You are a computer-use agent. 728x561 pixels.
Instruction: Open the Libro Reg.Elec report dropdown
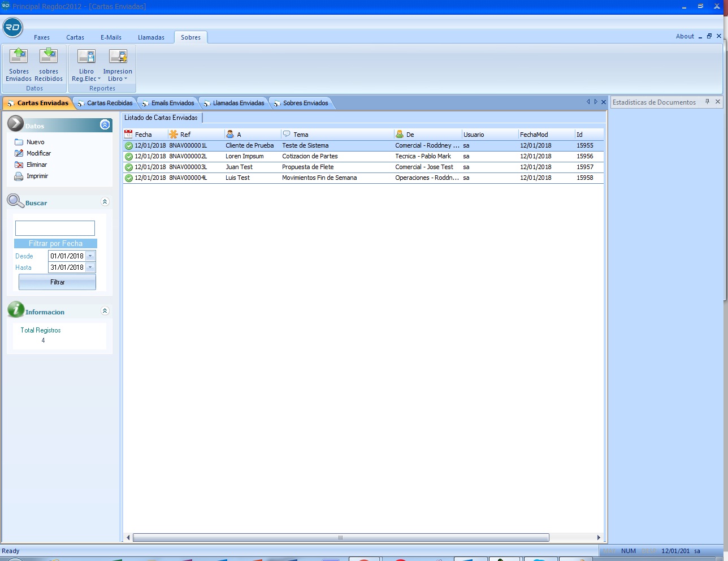(x=86, y=65)
